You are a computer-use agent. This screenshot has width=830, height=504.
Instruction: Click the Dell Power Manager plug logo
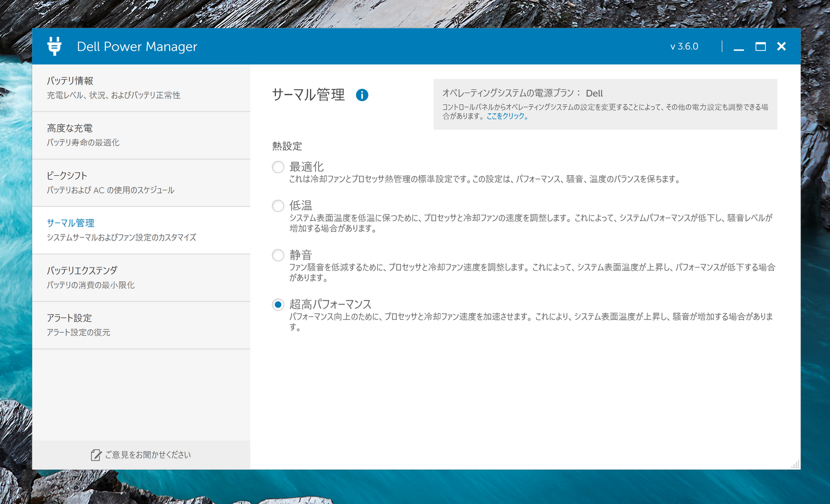pyautogui.click(x=54, y=46)
